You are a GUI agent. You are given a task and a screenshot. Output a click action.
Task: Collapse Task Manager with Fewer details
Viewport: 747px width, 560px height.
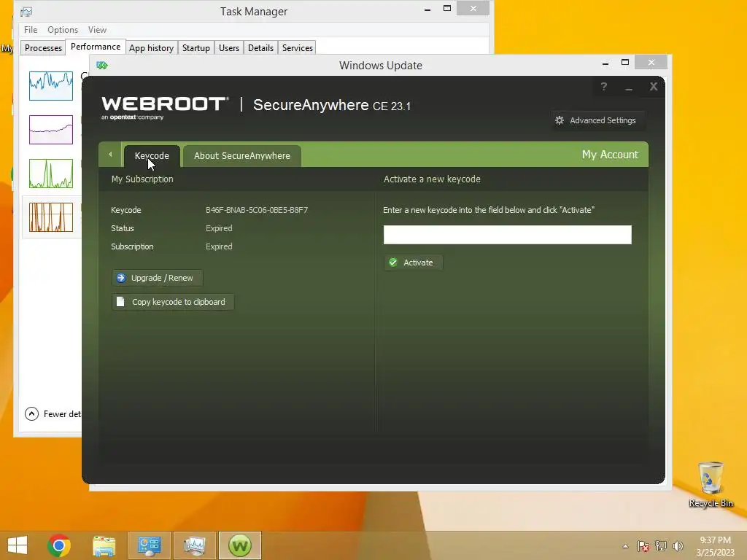pyautogui.click(x=53, y=414)
